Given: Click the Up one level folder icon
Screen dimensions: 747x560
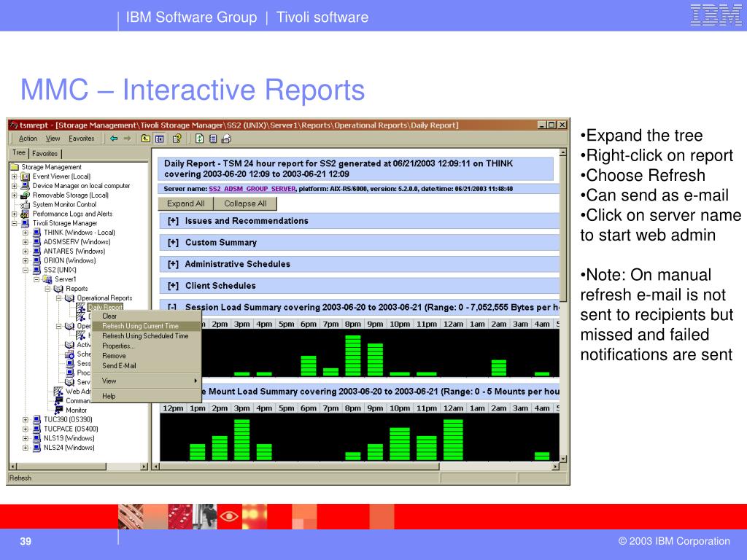Looking at the screenshot, I should (x=146, y=139).
